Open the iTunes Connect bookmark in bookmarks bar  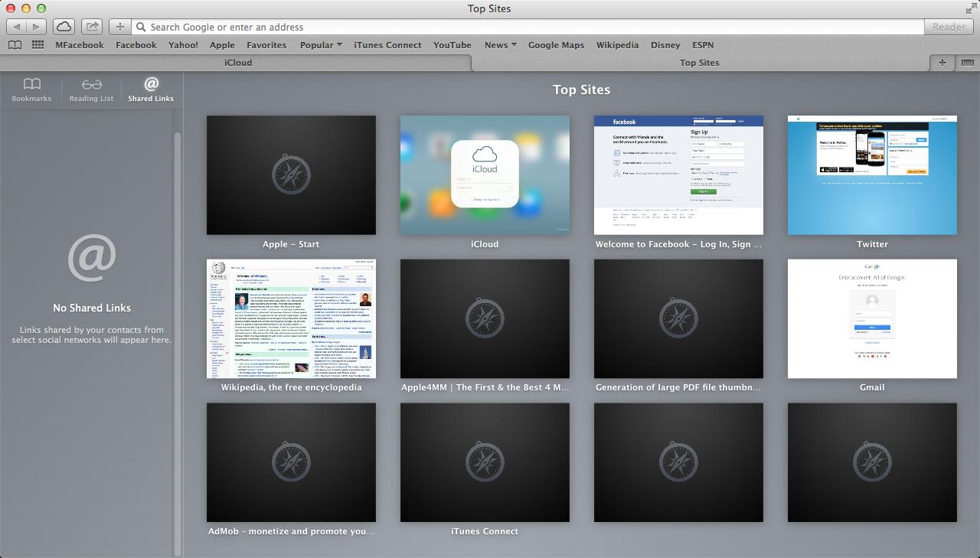point(387,45)
